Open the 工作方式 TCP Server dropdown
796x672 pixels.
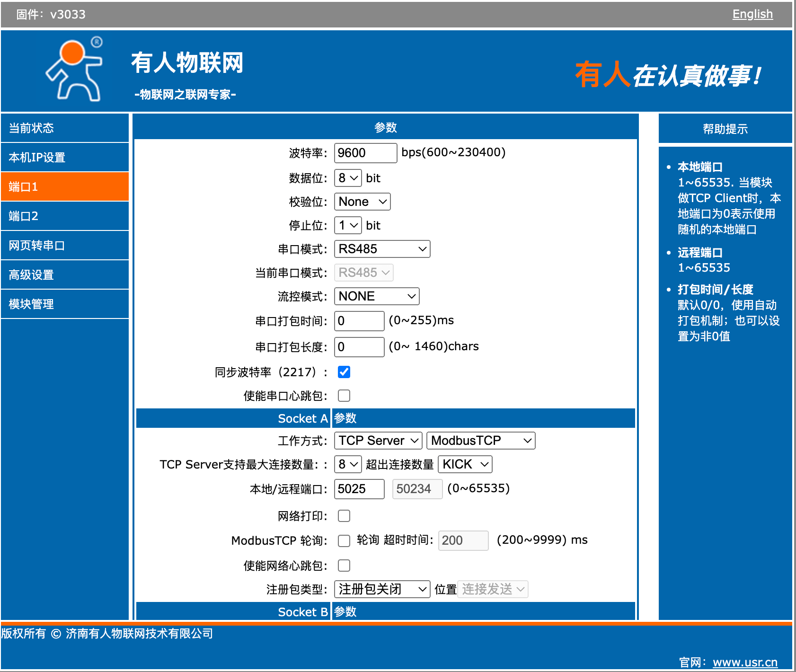[377, 441]
